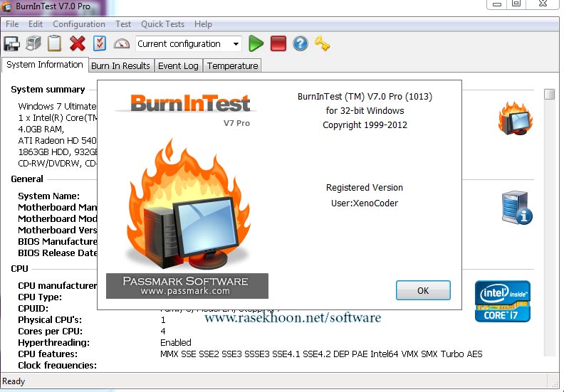The width and height of the screenshot is (564, 392).
Task: Open the Configuration menu
Action: [79, 24]
